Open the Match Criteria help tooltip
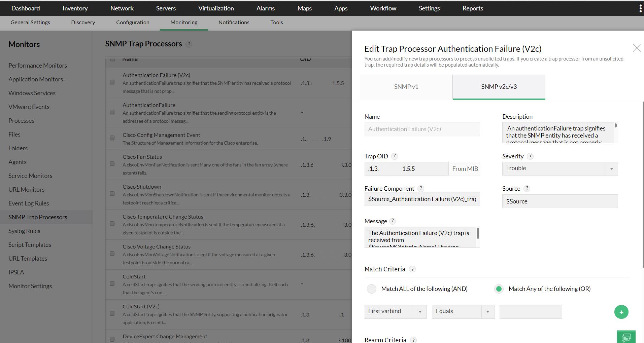This screenshot has width=644, height=343. click(412, 269)
